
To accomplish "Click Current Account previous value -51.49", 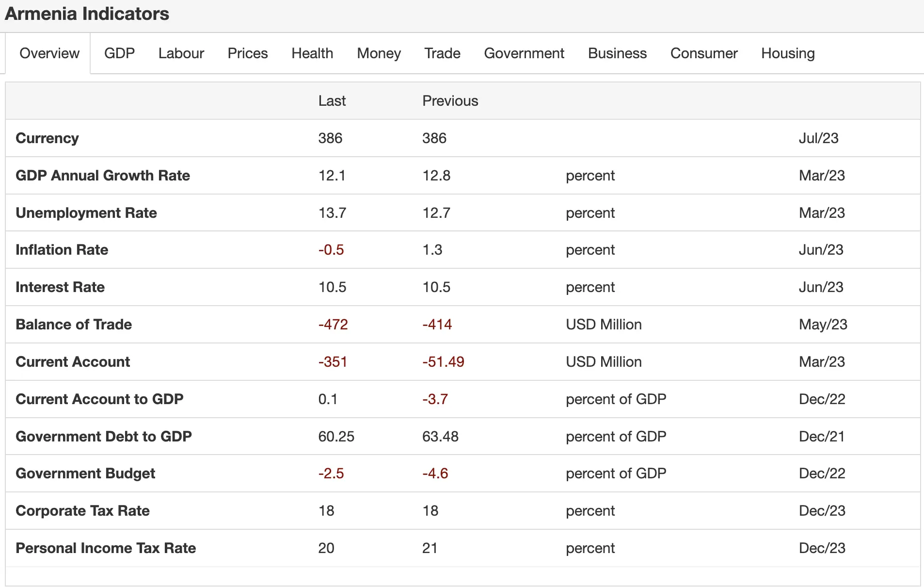I will point(443,362).
